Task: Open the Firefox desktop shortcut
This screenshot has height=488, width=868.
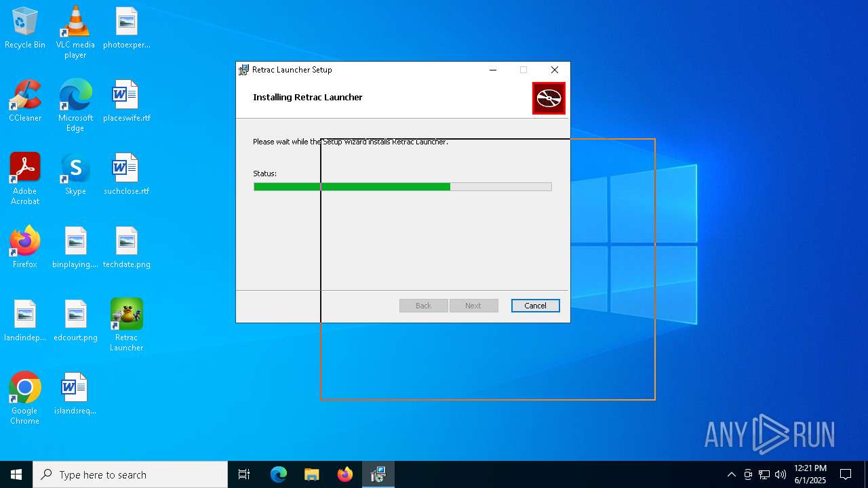Action: coord(25,247)
